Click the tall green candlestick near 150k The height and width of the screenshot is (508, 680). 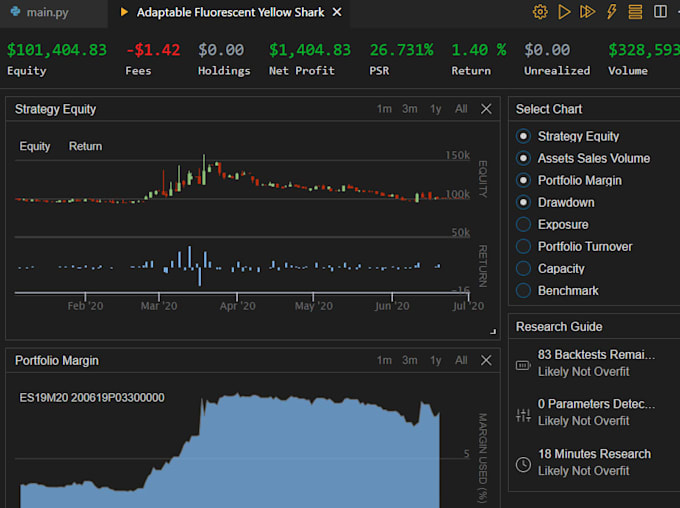[204, 170]
